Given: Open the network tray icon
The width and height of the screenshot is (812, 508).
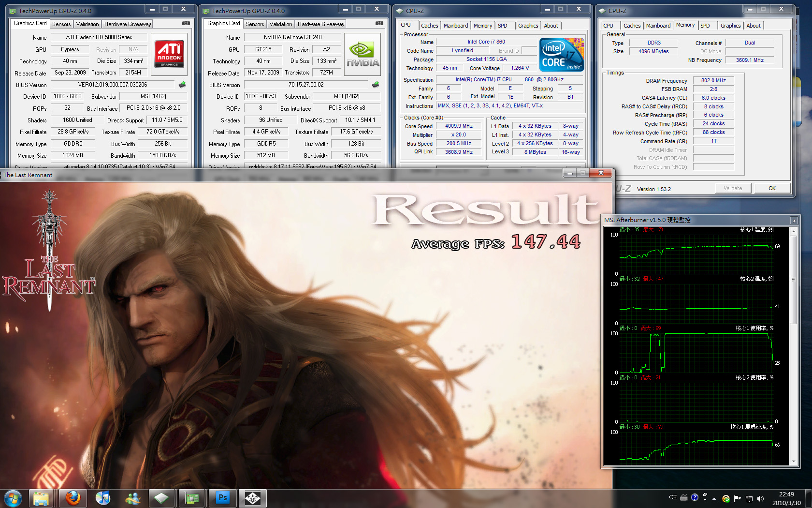Looking at the screenshot, I should coord(749,498).
